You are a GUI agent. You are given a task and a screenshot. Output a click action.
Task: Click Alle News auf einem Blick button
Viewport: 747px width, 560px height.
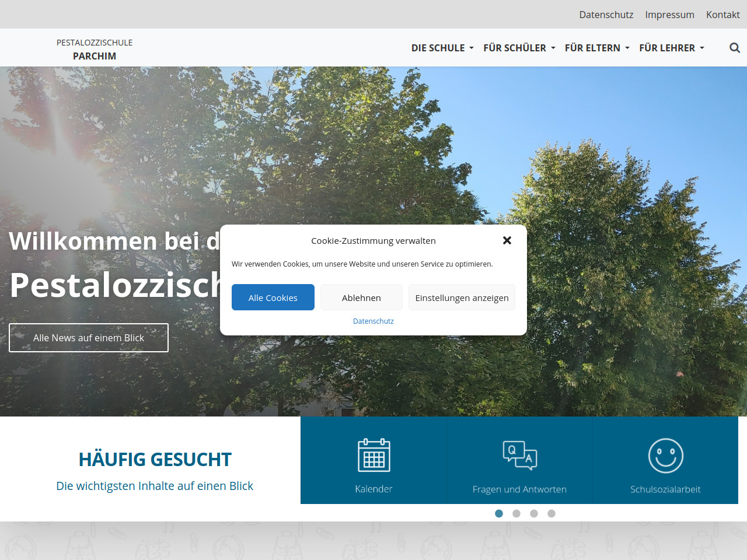point(89,338)
